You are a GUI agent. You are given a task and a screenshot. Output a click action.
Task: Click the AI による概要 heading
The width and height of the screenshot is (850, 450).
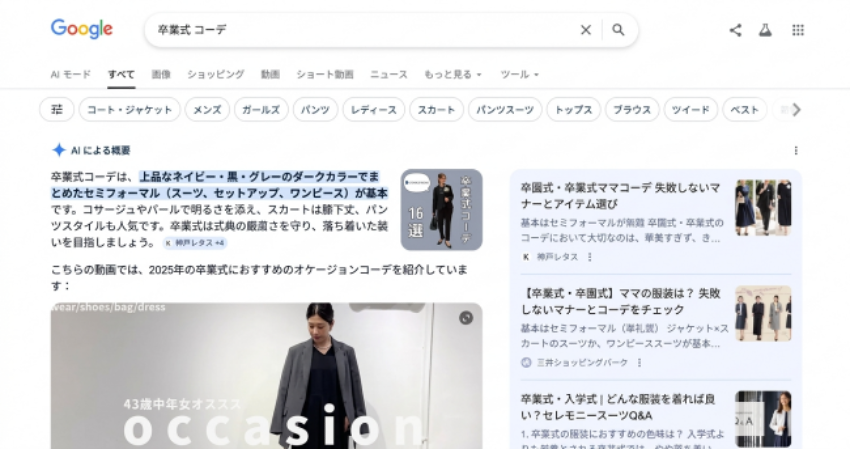click(101, 150)
